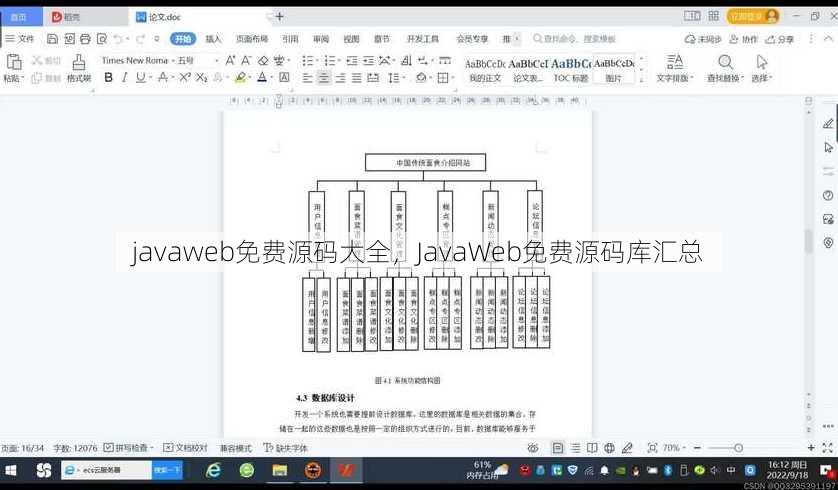
Task: Toggle Align Left paragraph alignment
Action: pyautogui.click(x=307, y=78)
